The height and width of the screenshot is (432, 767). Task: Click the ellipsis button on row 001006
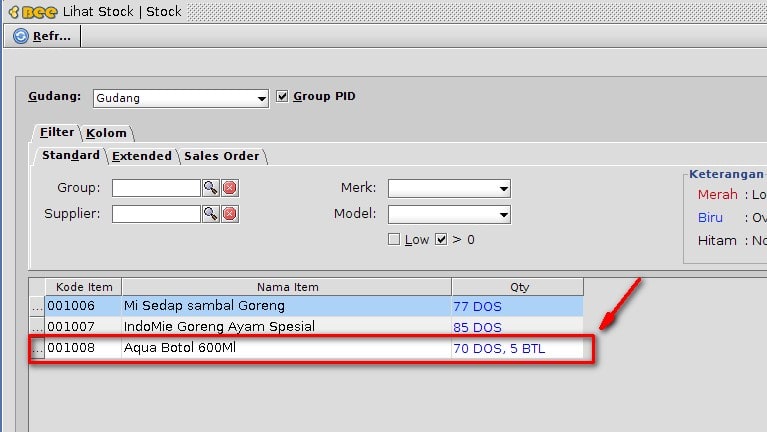point(37,306)
